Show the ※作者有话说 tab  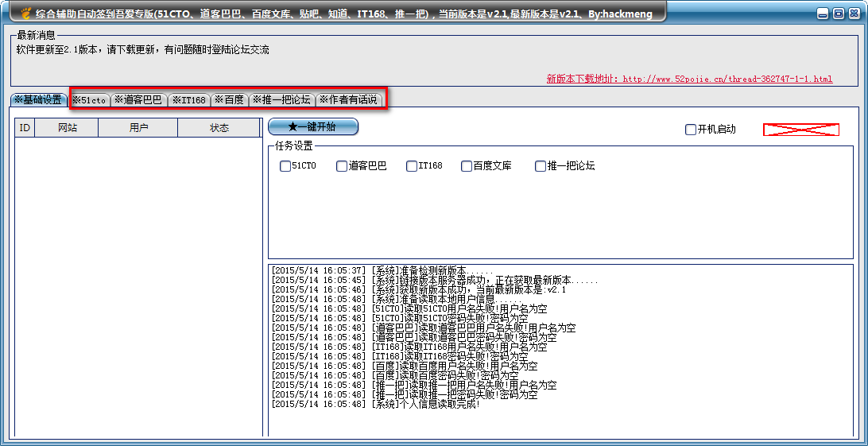348,100
